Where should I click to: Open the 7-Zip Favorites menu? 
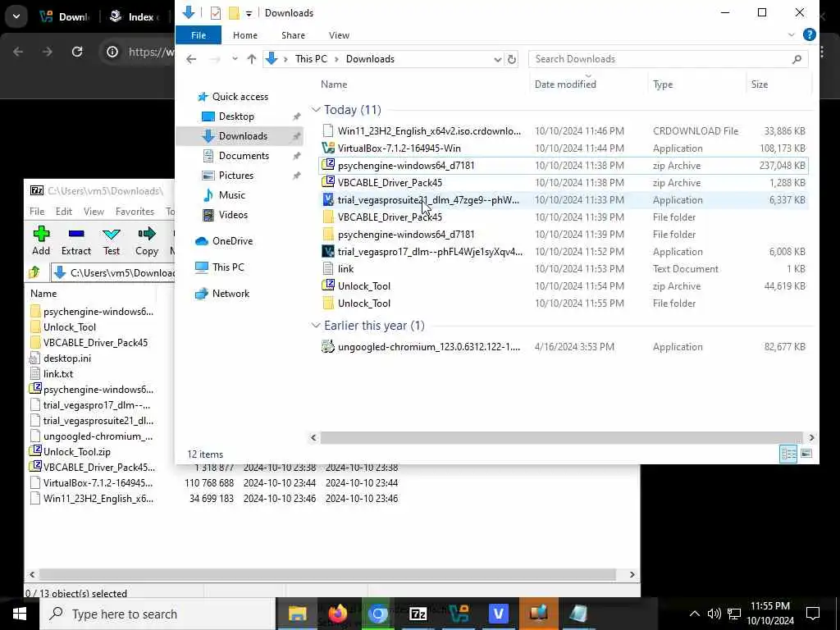[x=135, y=211]
